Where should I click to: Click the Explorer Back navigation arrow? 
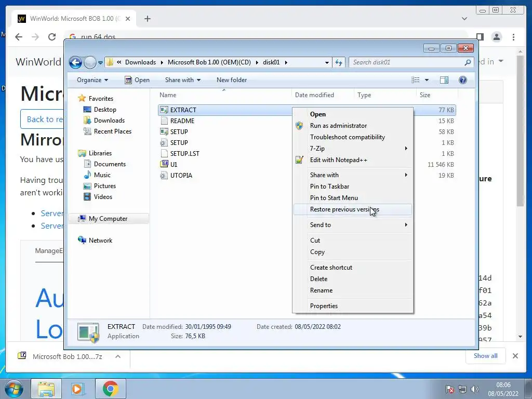point(75,62)
